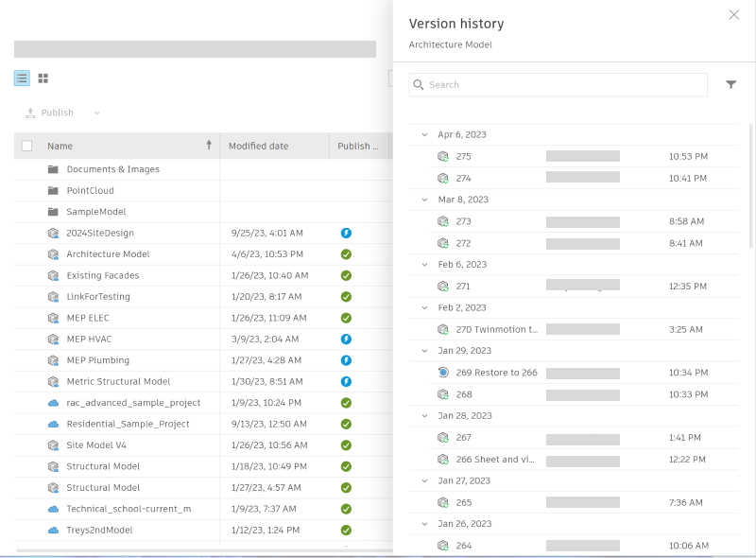Select the 266 Sheet and views version icon
This screenshot has height=558, width=756.
(x=443, y=460)
